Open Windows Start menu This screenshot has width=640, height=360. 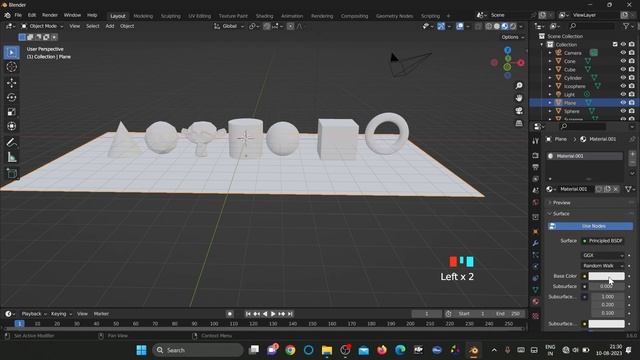[141, 350]
